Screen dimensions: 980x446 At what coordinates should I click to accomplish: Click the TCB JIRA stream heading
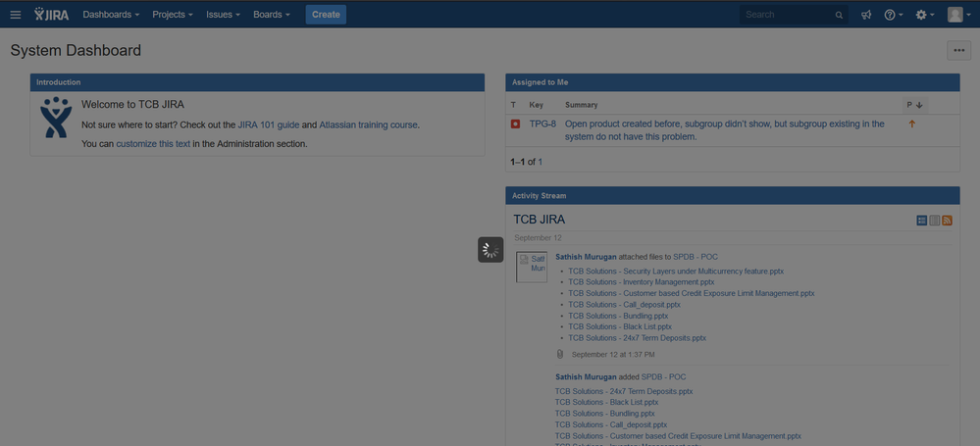point(540,220)
